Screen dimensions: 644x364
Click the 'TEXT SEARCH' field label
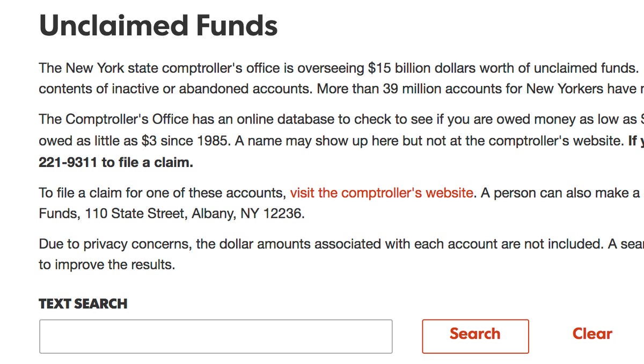click(x=83, y=304)
